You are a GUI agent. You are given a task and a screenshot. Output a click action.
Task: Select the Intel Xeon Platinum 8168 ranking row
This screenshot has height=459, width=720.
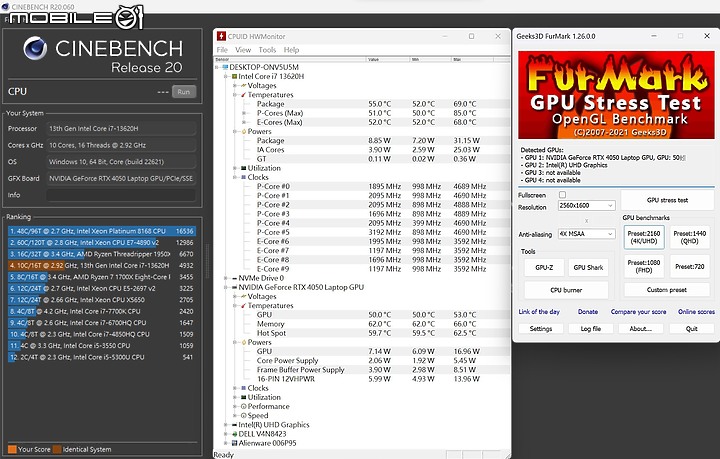point(101,231)
